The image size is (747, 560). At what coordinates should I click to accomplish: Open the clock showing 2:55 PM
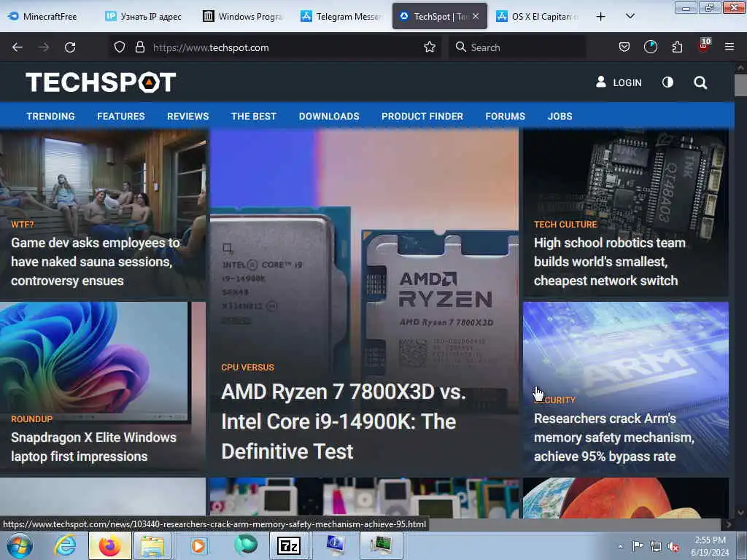tap(710, 546)
